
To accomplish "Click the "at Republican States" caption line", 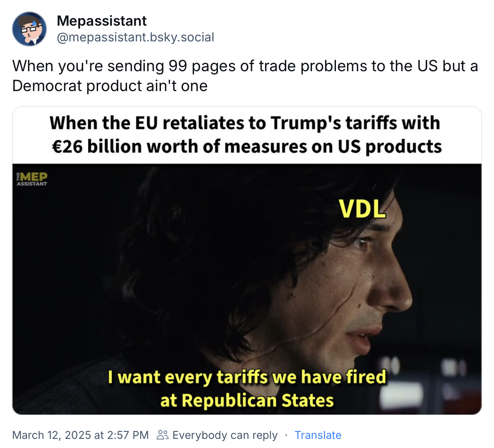I will click(247, 400).
